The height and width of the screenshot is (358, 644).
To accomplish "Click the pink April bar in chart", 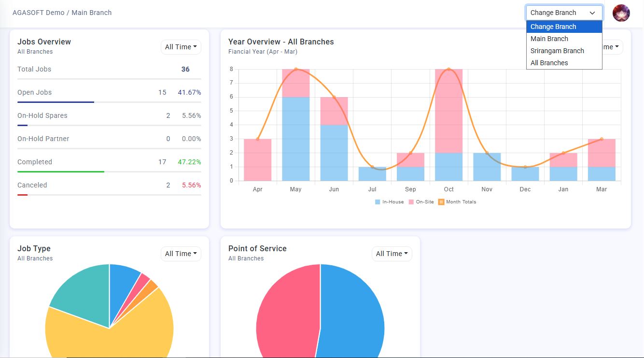I will pos(257,160).
